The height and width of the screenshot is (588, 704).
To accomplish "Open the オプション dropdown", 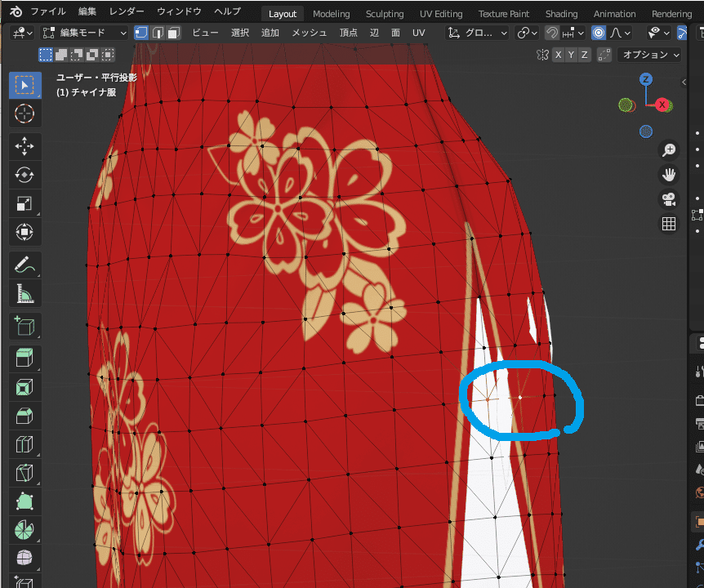I will pos(650,55).
